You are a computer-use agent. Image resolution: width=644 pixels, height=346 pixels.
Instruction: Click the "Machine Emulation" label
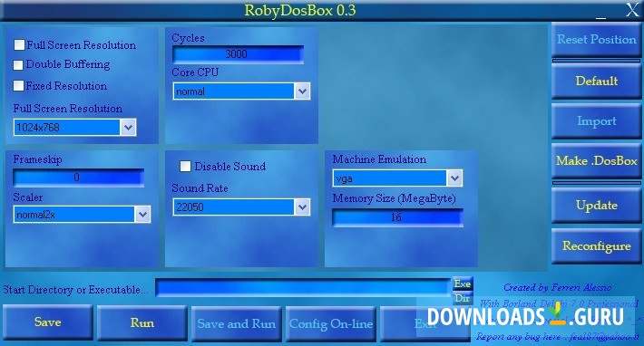[x=379, y=159]
